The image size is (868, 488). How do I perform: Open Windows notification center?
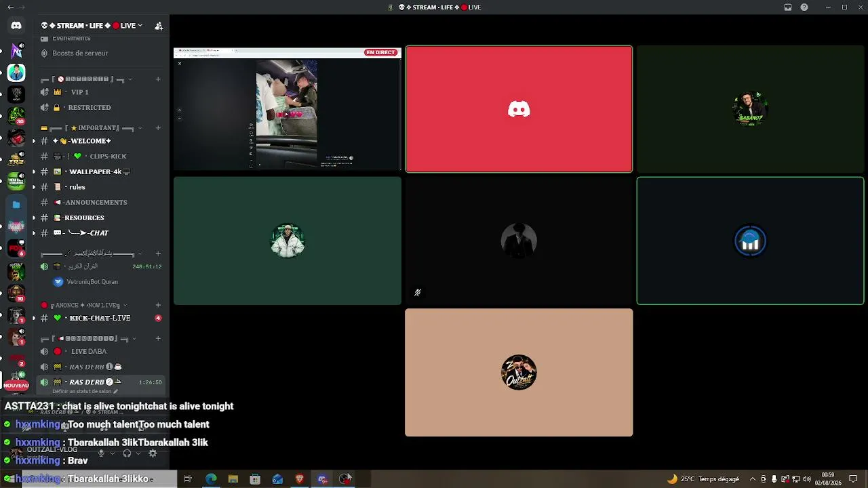tap(853, 479)
